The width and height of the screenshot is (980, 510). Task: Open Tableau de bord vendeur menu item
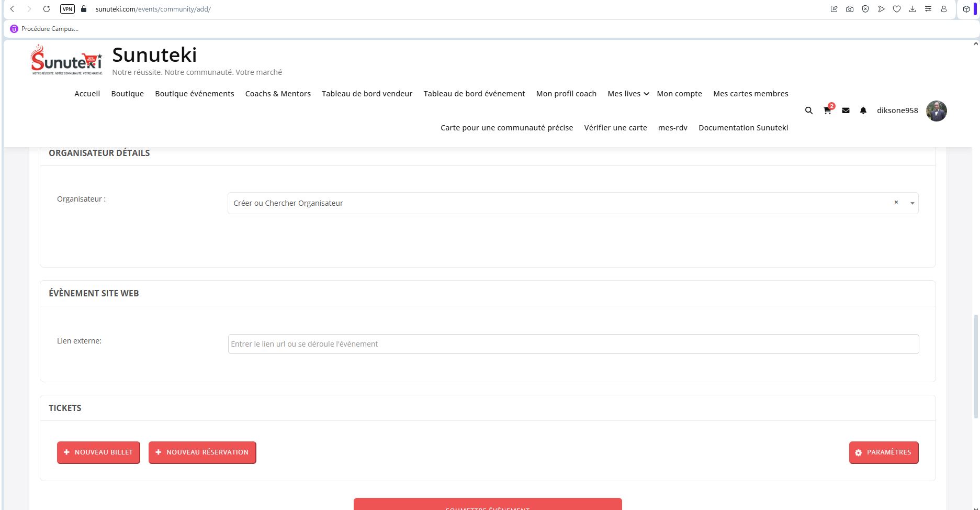367,94
